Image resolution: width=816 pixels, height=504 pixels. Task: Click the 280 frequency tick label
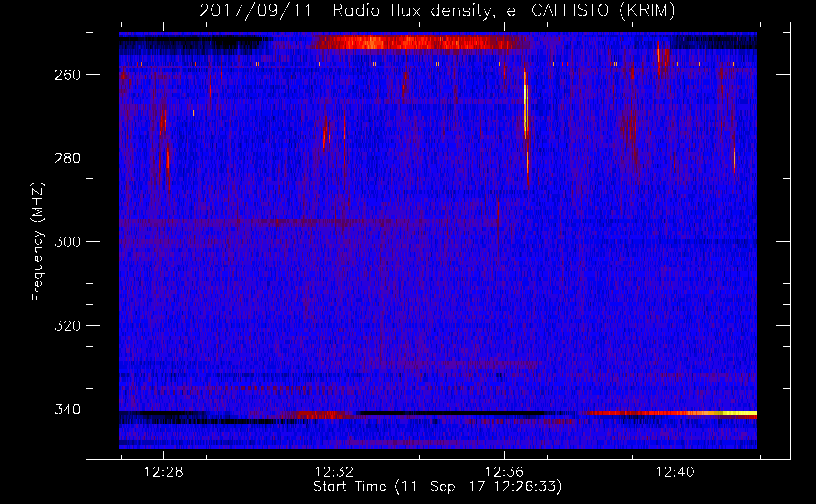click(x=68, y=158)
